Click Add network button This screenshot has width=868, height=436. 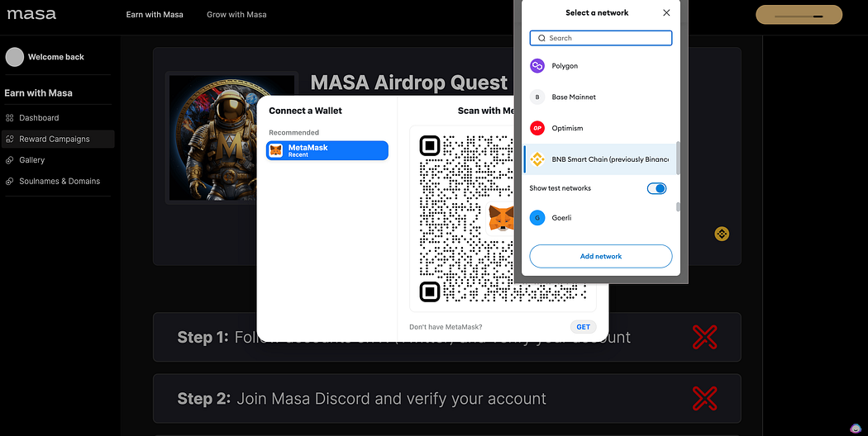601,256
